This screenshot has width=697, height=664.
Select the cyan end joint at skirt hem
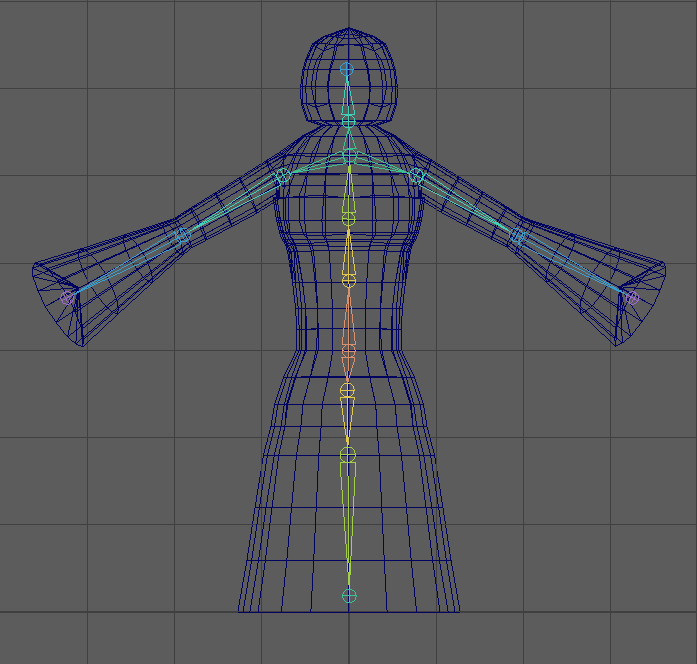tap(348, 596)
